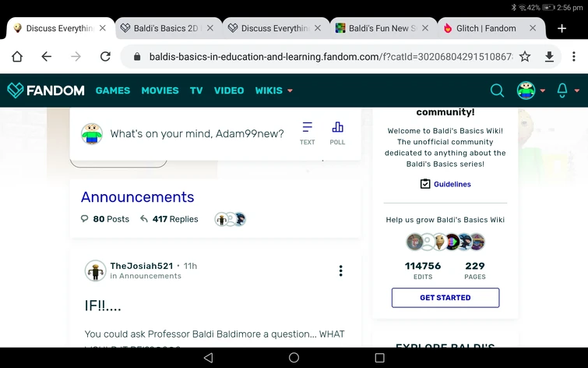The image size is (588, 368).
Task: Open notifications bell icon
Action: point(562,90)
